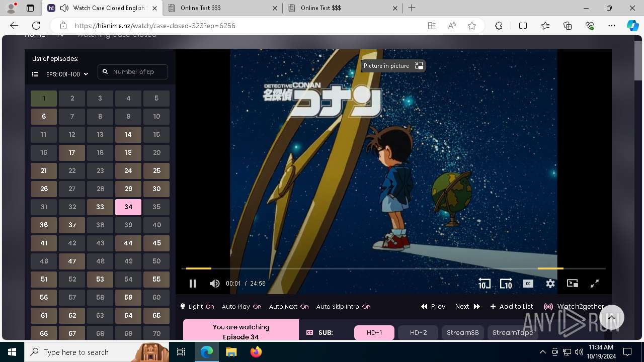Viewport: 644px width, 362px height.
Task: Switch to the first Online Test $$$ tab
Action: 223,8
